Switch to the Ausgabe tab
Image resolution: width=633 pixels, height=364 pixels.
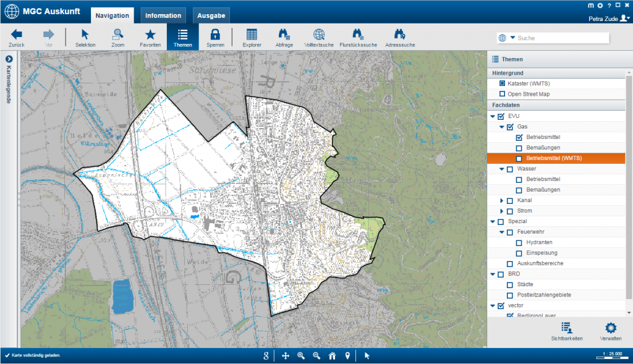pos(211,15)
